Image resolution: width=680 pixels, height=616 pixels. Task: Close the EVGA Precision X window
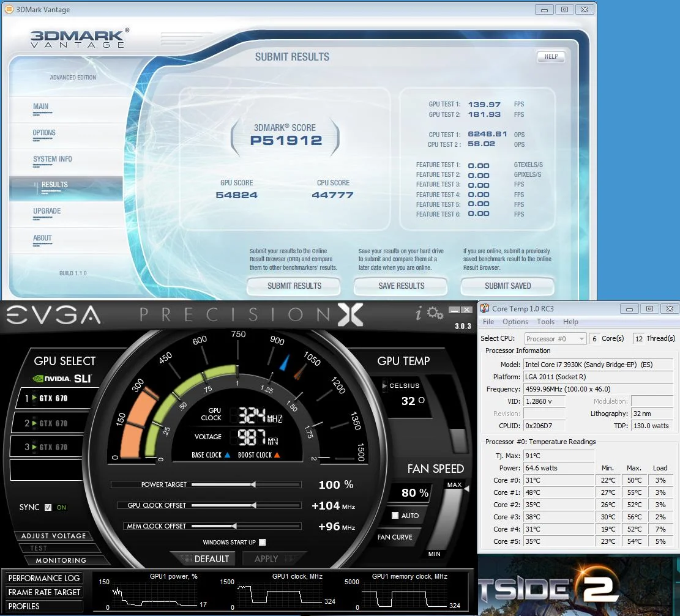(x=466, y=310)
